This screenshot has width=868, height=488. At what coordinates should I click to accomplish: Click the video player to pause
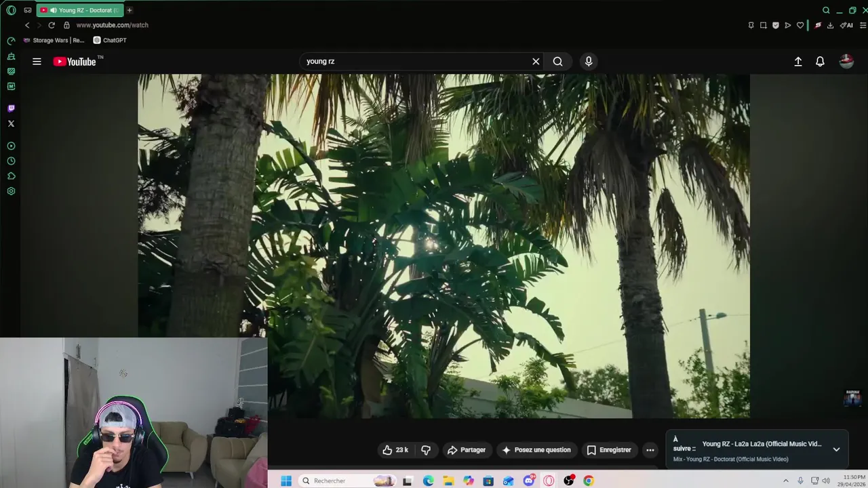[x=443, y=245]
